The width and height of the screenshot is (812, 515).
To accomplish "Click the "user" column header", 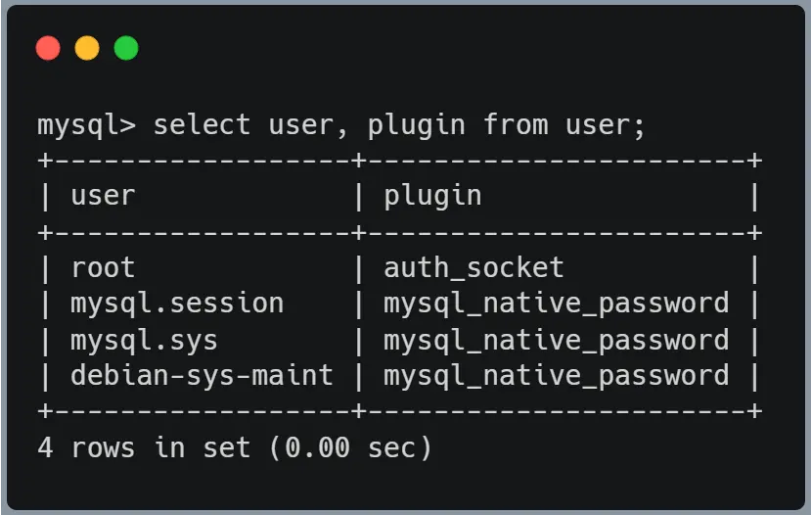I will click(103, 195).
